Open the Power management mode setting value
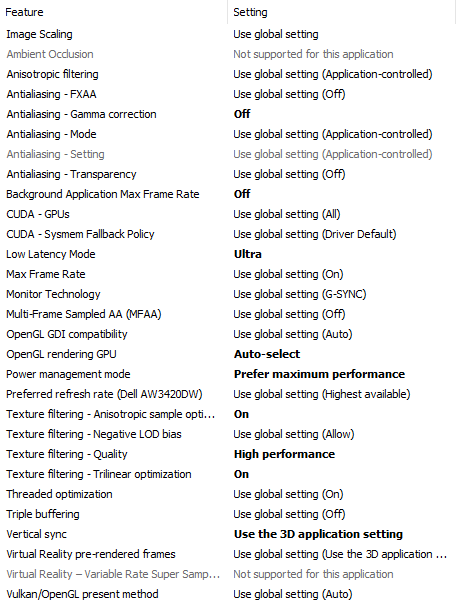 tap(319, 374)
